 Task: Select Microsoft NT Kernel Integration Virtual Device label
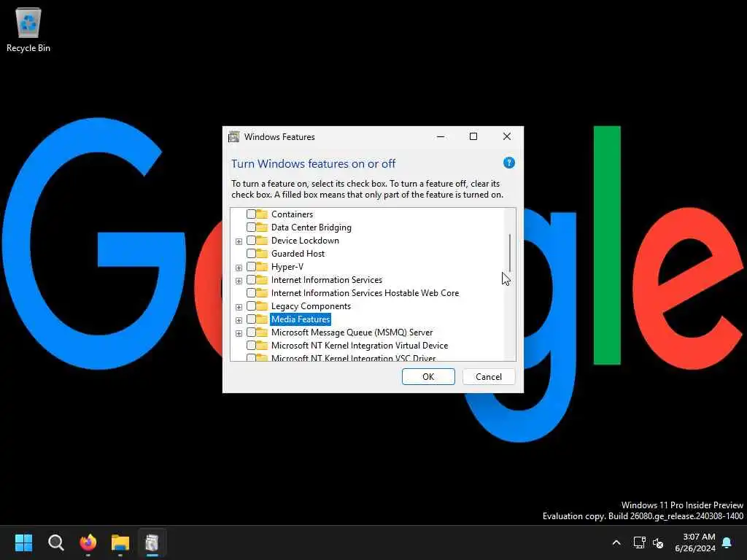pyautogui.click(x=360, y=345)
